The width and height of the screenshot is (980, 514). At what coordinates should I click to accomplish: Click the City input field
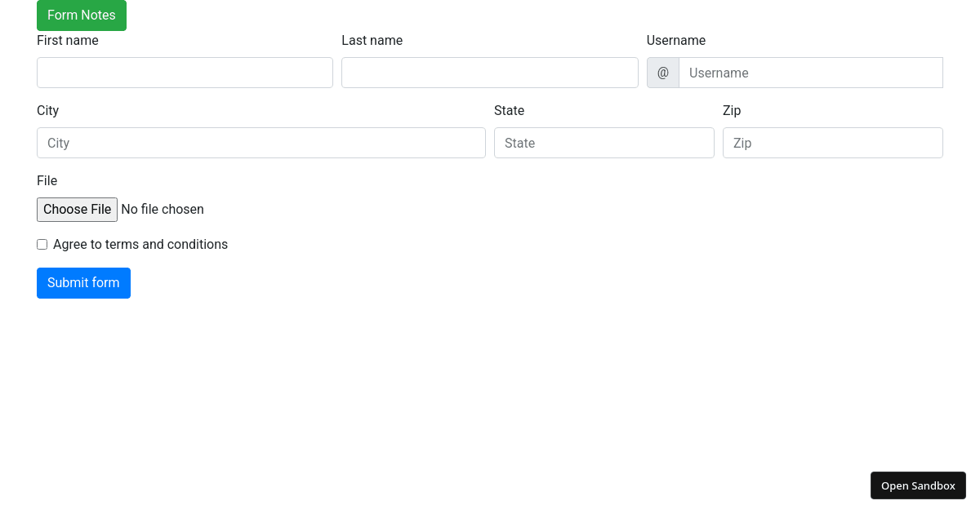[261, 143]
